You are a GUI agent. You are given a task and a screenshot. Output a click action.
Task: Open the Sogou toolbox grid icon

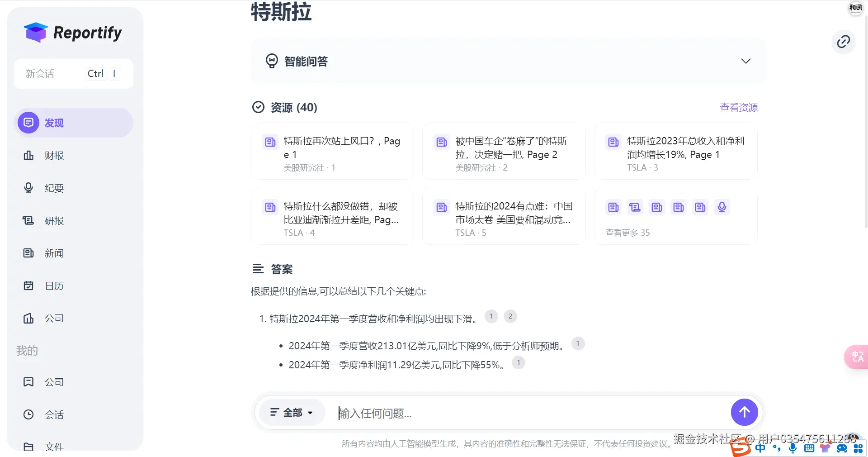pyautogui.click(x=858, y=448)
